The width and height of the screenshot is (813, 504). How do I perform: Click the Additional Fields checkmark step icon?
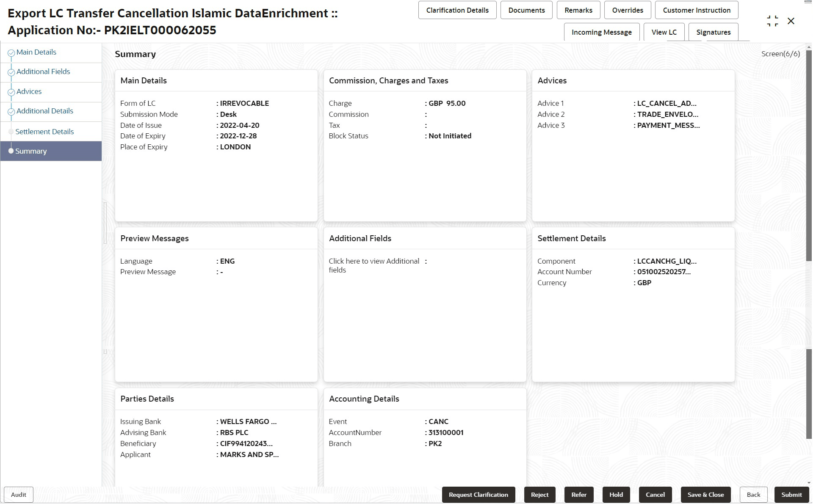tap(11, 72)
